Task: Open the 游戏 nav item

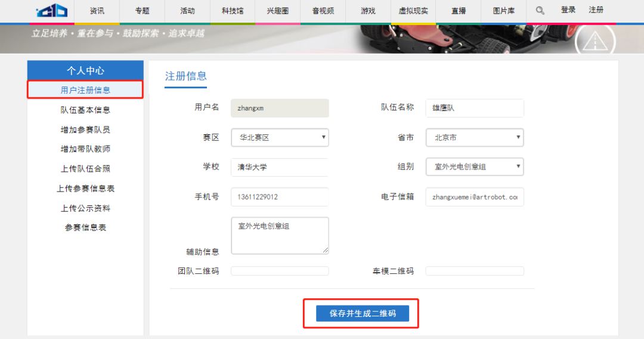Action: tap(368, 11)
